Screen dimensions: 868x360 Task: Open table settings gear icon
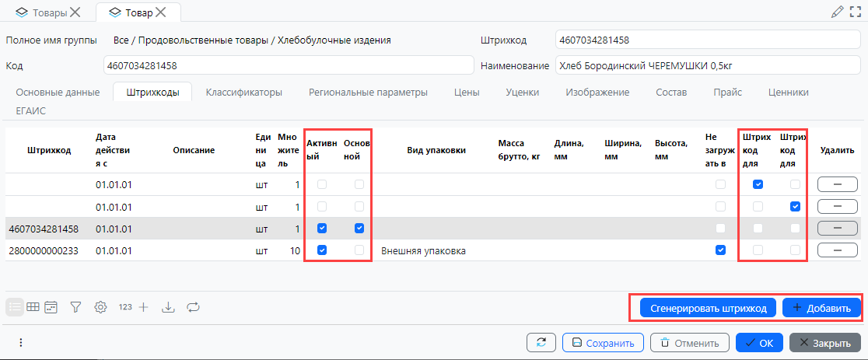(x=100, y=307)
